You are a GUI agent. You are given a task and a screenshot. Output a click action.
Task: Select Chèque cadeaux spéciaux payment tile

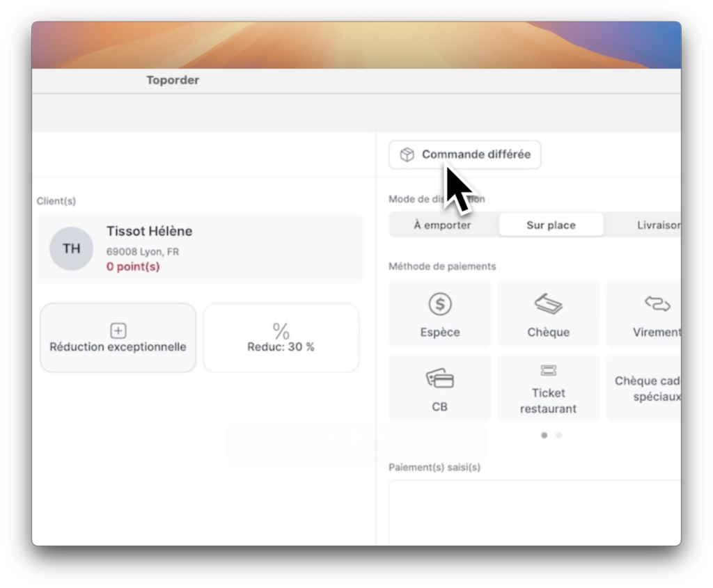[x=646, y=388]
